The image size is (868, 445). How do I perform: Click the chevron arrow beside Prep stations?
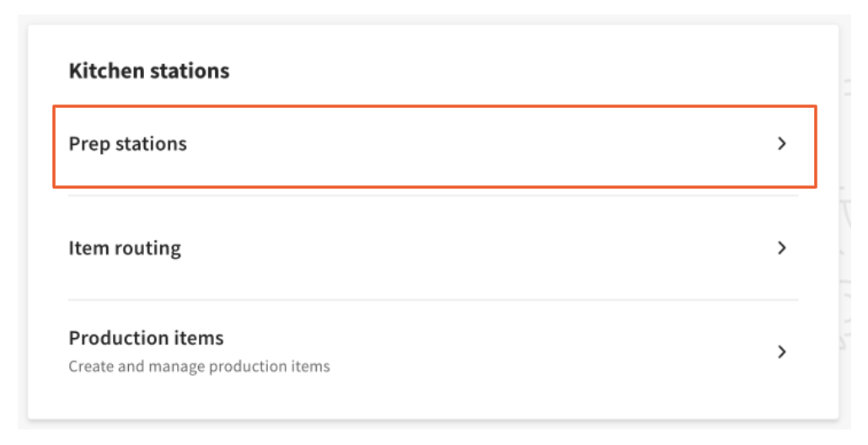click(781, 144)
